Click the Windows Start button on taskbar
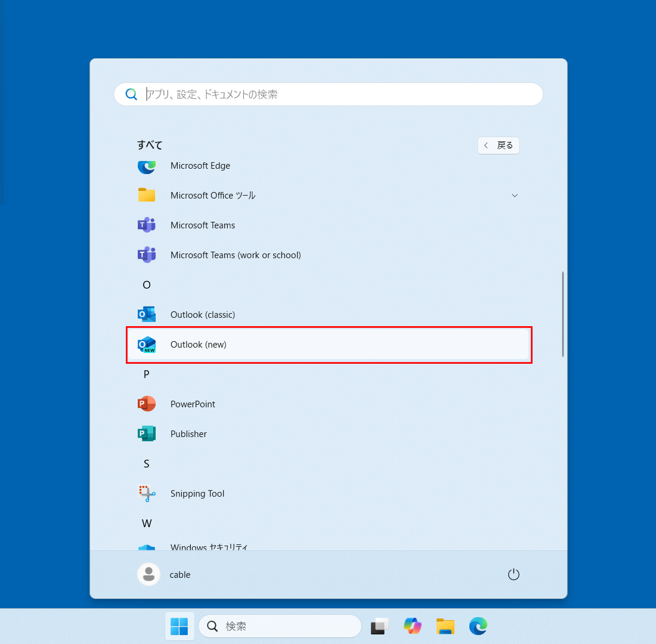Image resolution: width=656 pixels, height=644 pixels. point(180,626)
